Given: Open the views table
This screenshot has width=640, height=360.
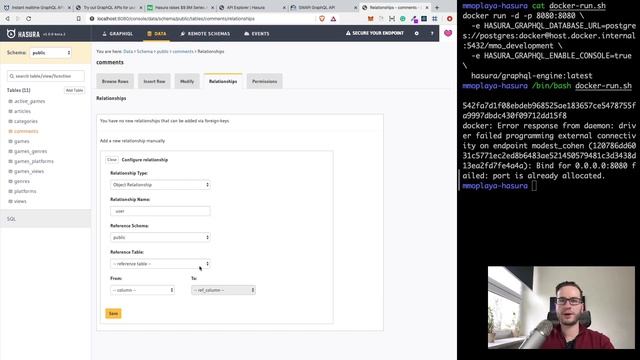Looking at the screenshot, I should pos(20,201).
